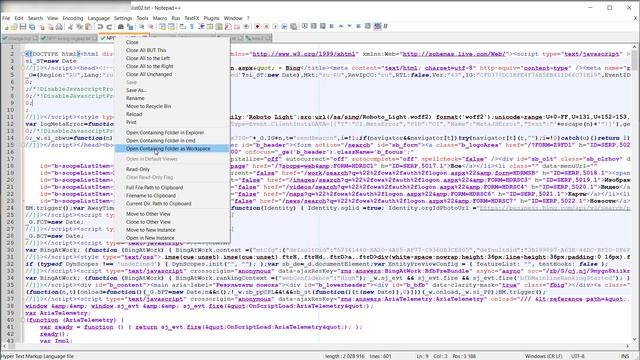640x360 pixels.
Task: Click the Save toolbar icon
Action: (x=23, y=27)
